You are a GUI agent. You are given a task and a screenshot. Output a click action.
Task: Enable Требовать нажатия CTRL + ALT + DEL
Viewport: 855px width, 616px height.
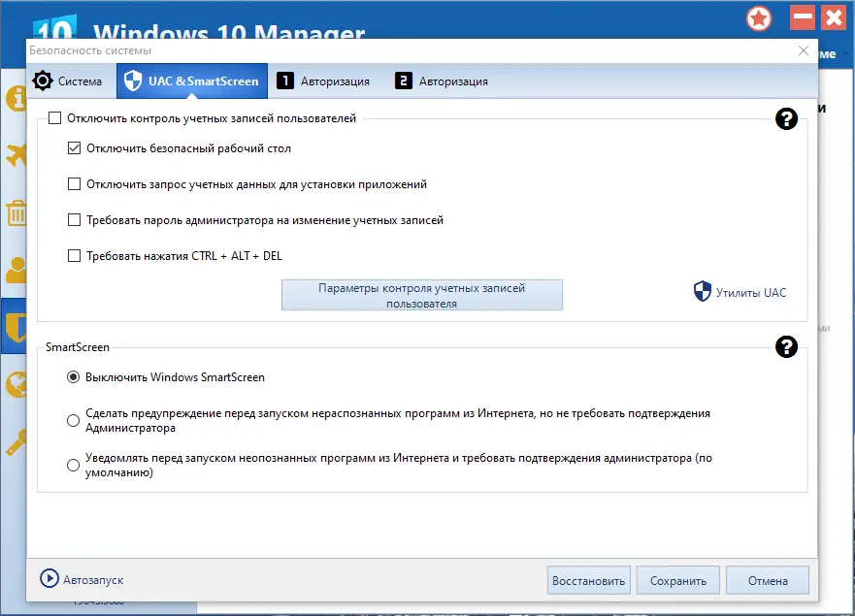click(74, 256)
